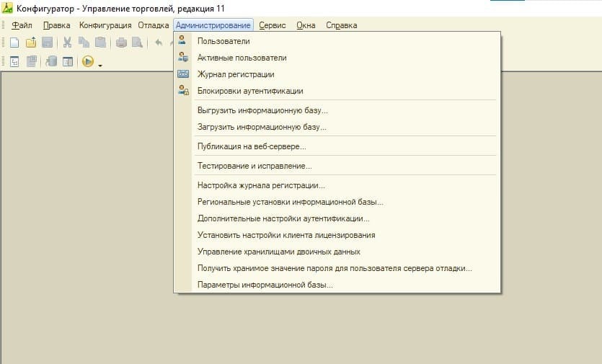Click the Cut scissors icon

(x=68, y=43)
